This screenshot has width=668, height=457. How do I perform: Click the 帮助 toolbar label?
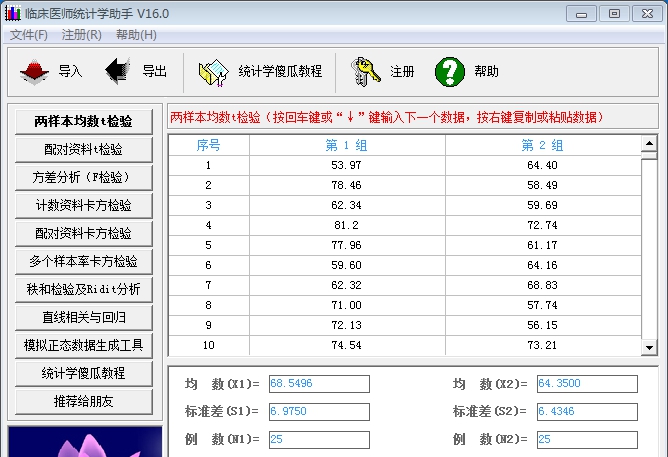486,71
